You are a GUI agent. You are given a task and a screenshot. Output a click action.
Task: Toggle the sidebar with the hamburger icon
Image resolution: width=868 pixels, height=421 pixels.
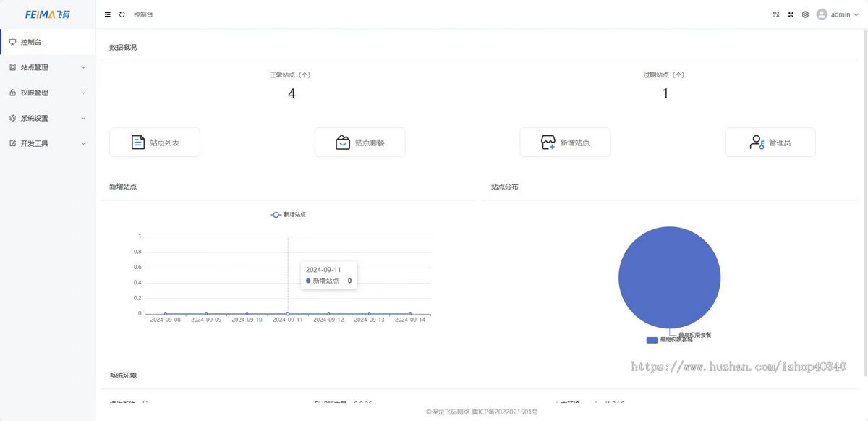107,14
